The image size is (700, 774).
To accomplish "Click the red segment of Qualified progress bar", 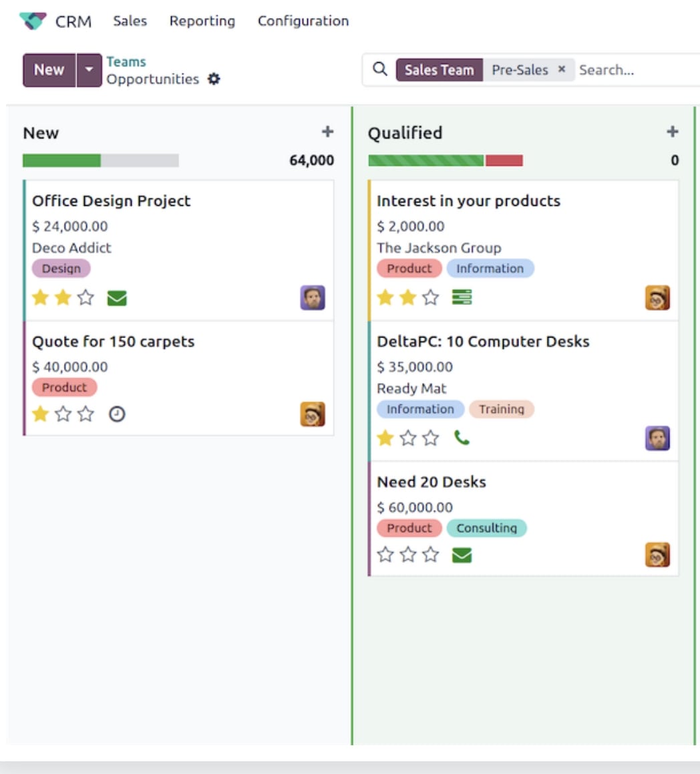I will coord(504,160).
